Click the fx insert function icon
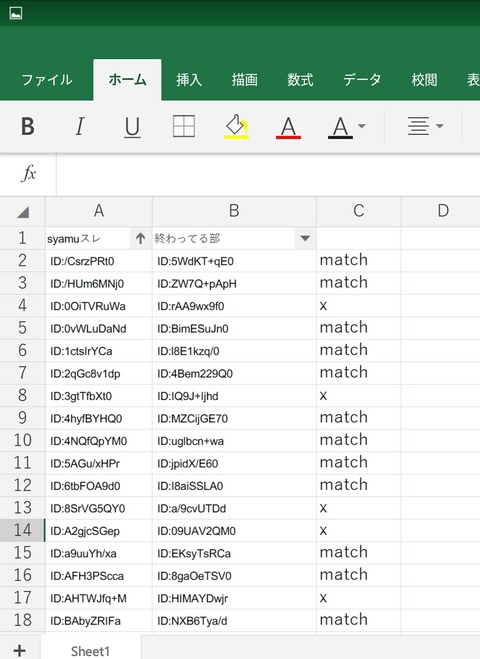 coord(29,173)
